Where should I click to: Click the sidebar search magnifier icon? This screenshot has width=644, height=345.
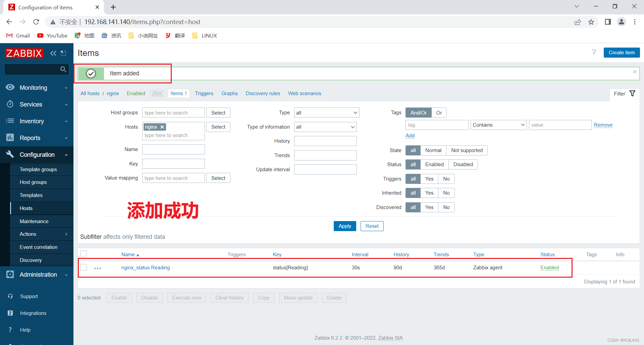click(63, 69)
